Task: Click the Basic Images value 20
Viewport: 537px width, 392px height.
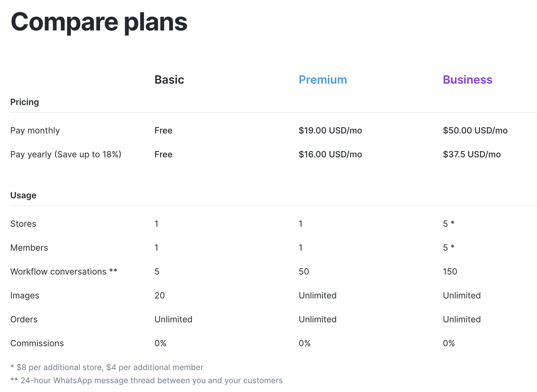Action: click(159, 295)
